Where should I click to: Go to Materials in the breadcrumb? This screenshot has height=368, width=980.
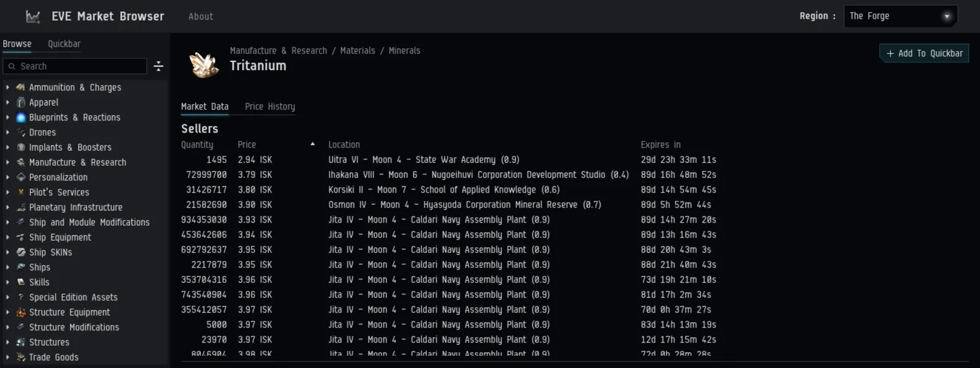(358, 50)
